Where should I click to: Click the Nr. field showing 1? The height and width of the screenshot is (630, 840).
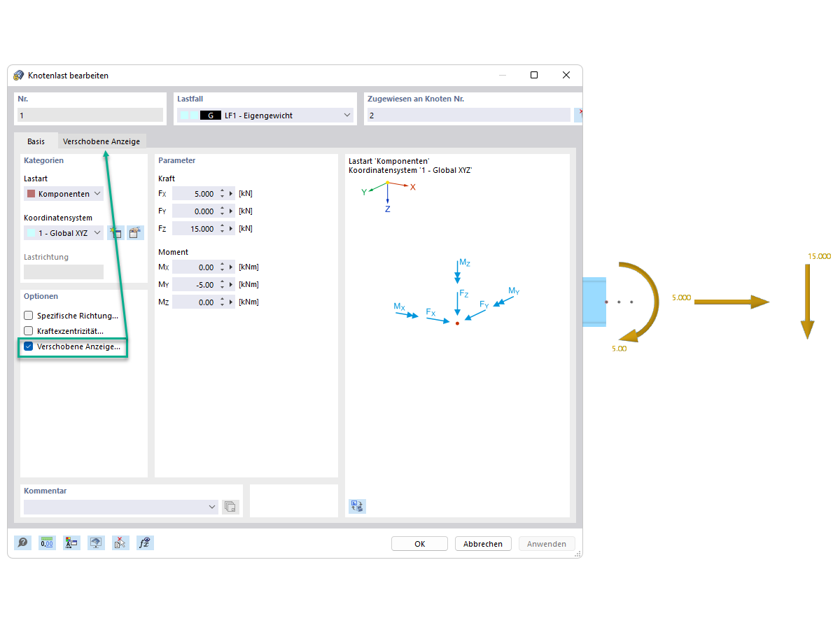(90, 115)
